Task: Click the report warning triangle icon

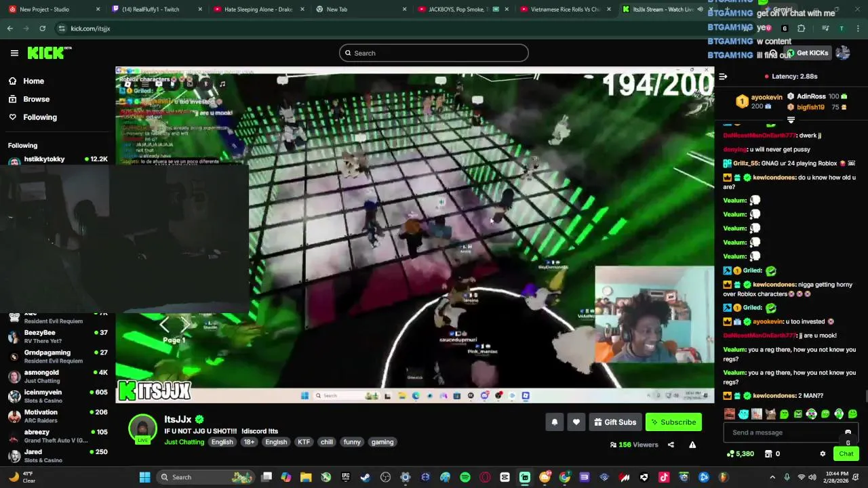Action: pos(692,445)
